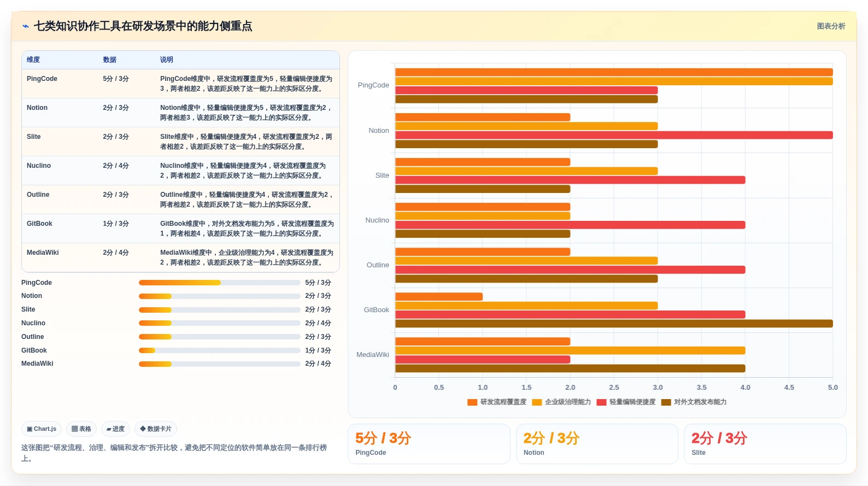868x486 pixels.
Task: Open the Notion 2分 / 3分 data card
Action: pos(597,444)
